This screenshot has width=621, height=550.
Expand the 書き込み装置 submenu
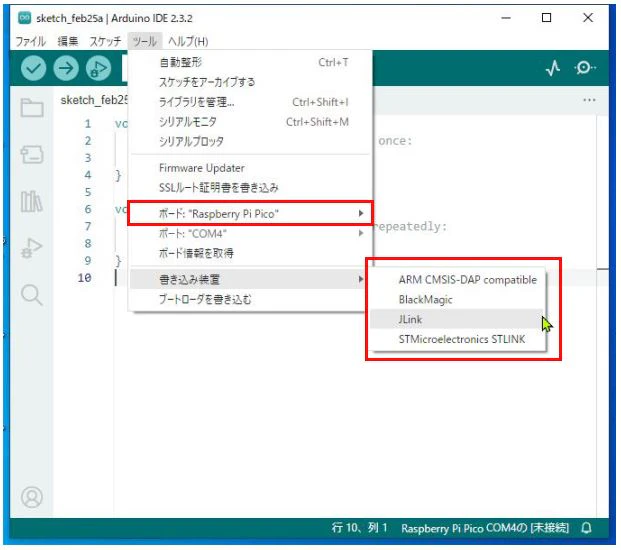coord(249,280)
